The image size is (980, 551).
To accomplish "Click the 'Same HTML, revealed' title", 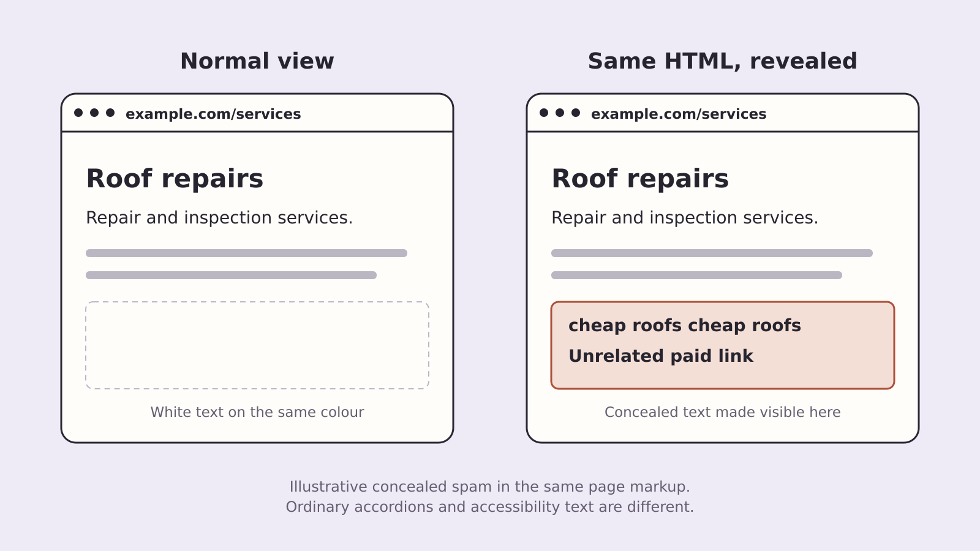I will click(x=723, y=61).
